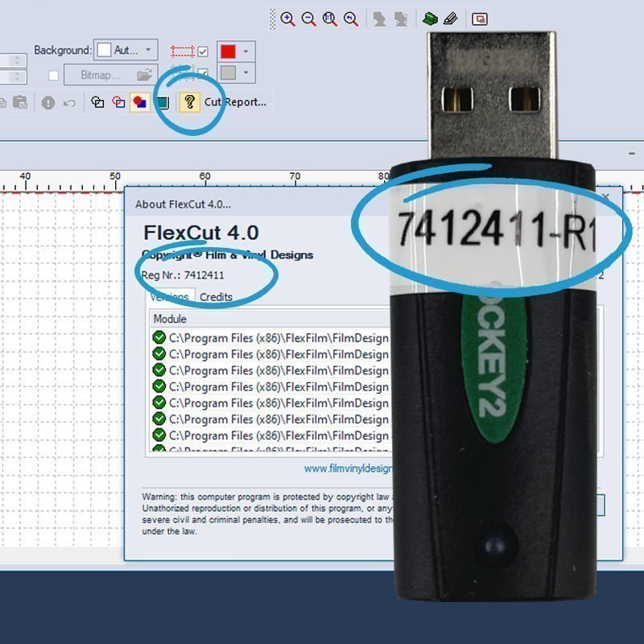Click the teal square icon
644x644 pixels.
coord(163,102)
